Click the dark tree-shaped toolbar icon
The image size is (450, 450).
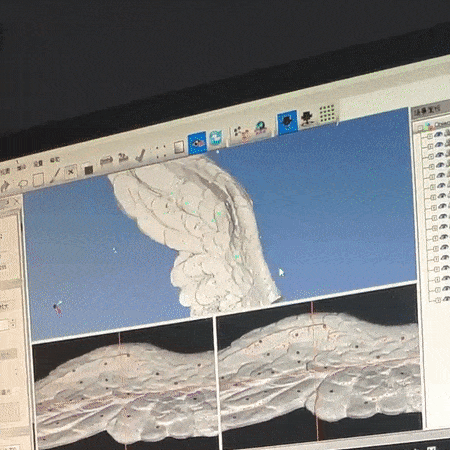tap(307, 119)
